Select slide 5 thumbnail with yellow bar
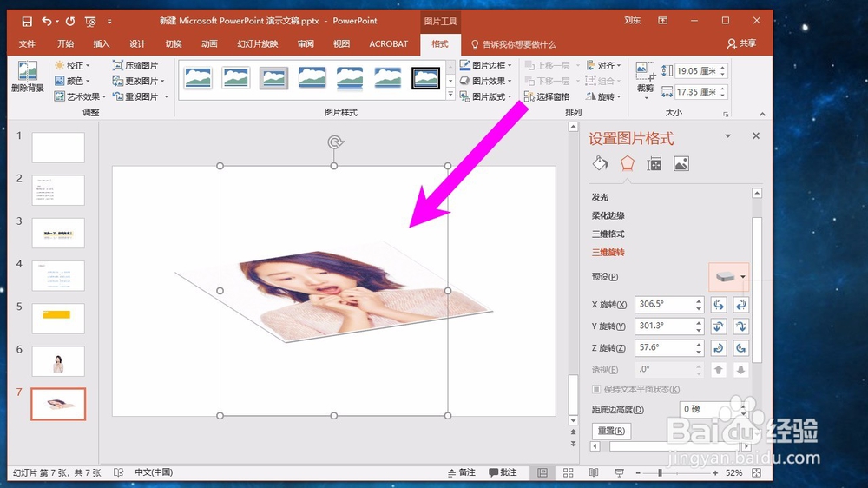 click(58, 319)
